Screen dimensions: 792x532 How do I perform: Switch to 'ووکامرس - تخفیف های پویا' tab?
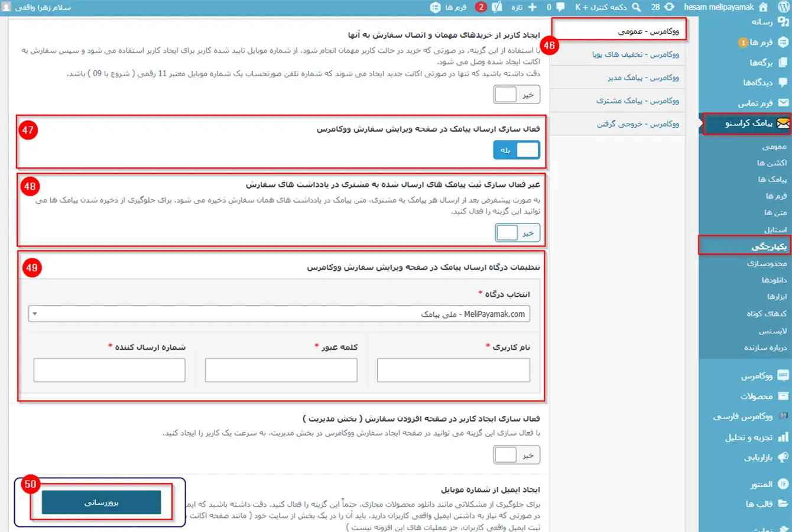(x=618, y=54)
